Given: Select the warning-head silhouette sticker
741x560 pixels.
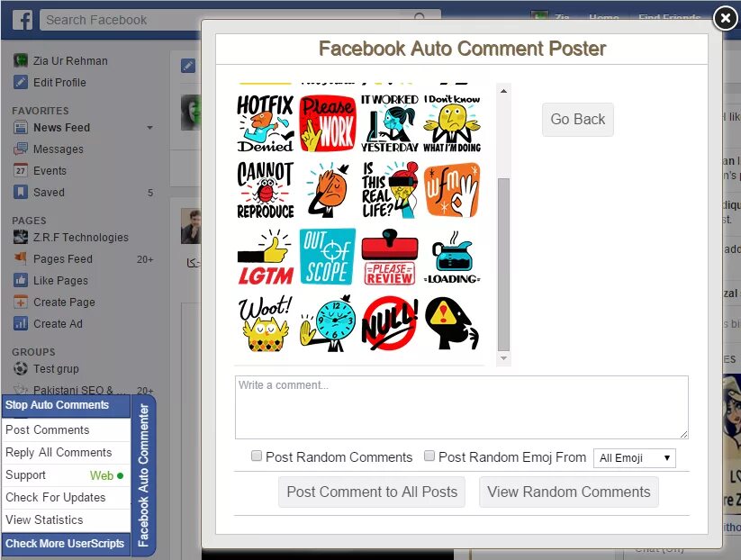Looking at the screenshot, I should tap(452, 324).
